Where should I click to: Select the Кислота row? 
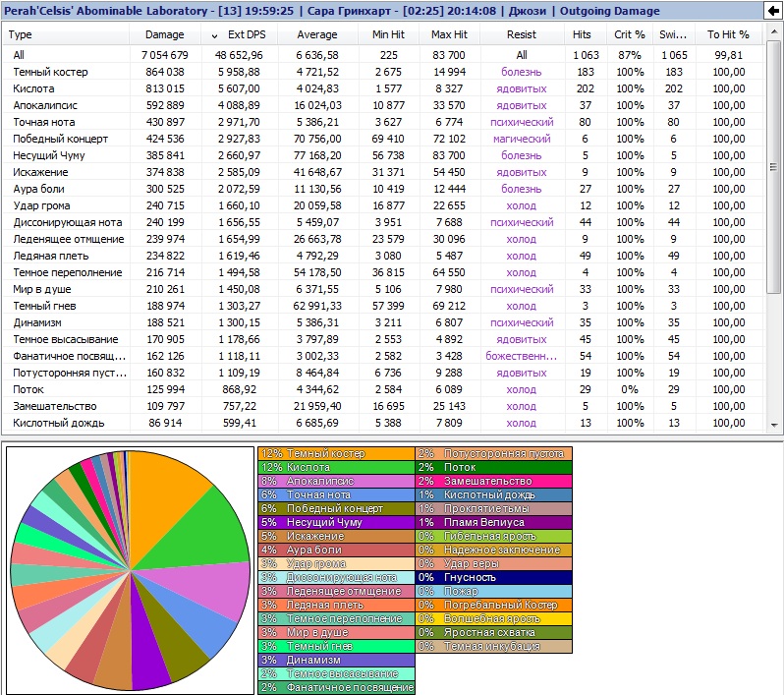pos(383,88)
